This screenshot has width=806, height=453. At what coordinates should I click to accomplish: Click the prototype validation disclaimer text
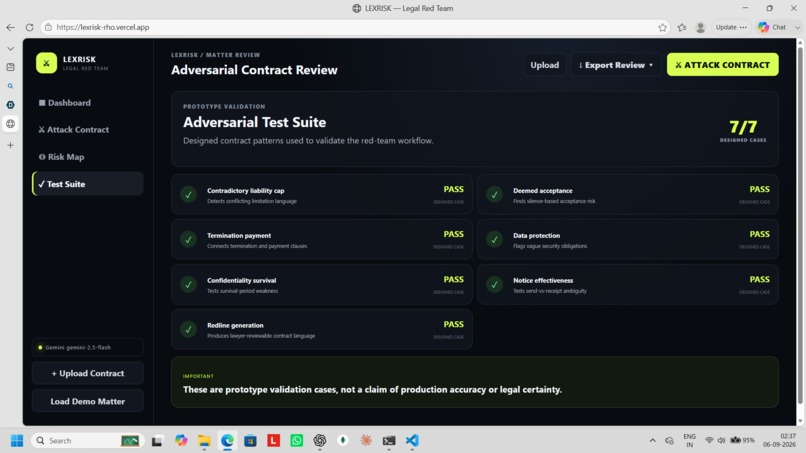[372, 389]
